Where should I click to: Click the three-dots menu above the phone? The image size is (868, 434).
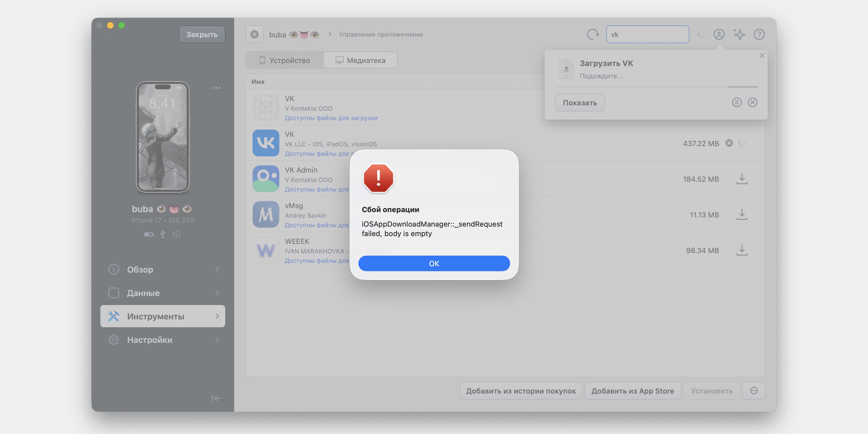coord(216,88)
